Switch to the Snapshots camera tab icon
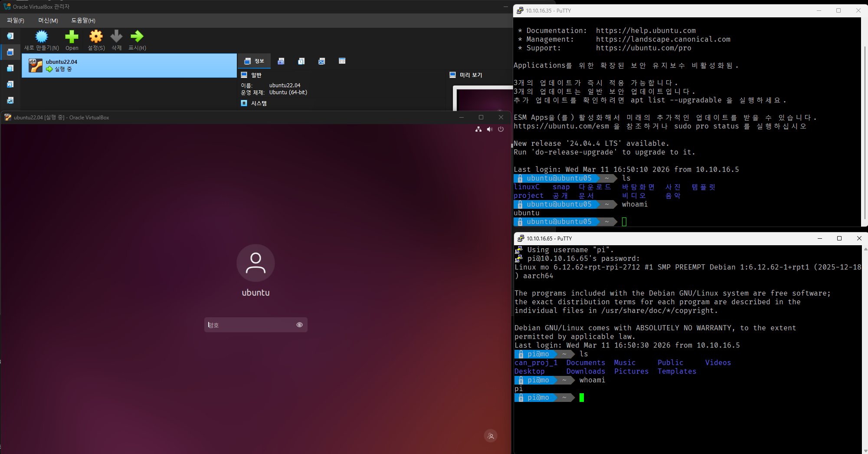Viewport: 868px width, 454px height. point(281,61)
